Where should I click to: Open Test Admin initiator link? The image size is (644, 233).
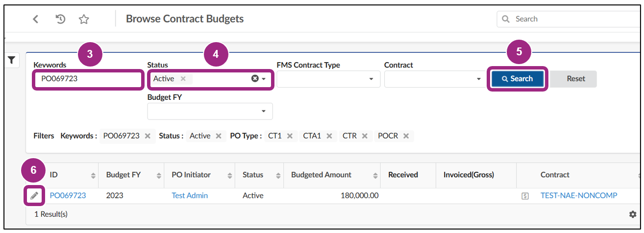[x=190, y=195]
